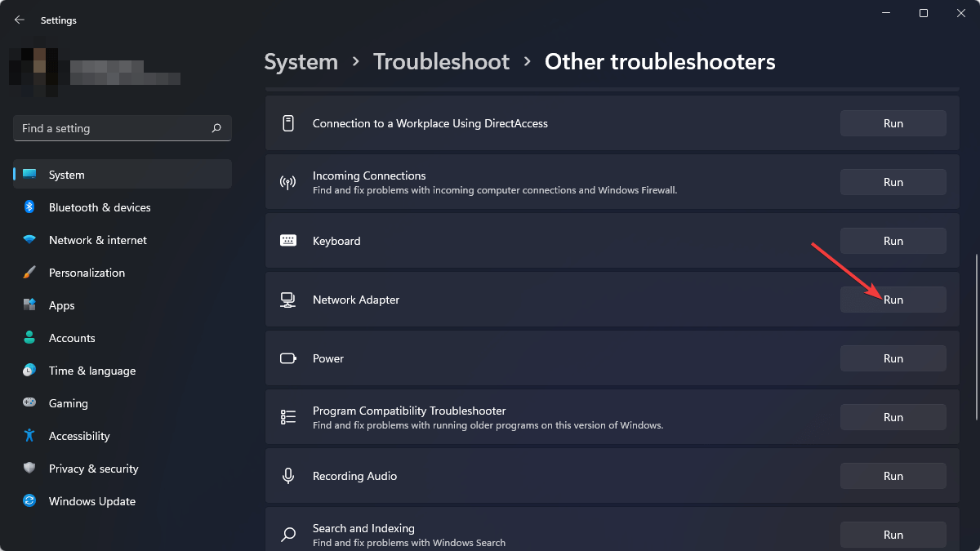Open System from the breadcrumb

tap(301, 61)
